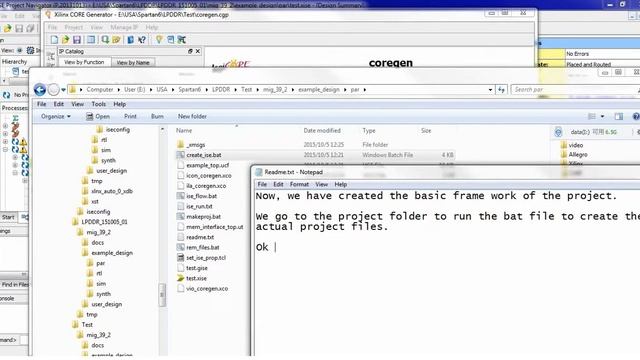Switch to View by Name tab
Viewport: 640px width, 360px height.
133,62
